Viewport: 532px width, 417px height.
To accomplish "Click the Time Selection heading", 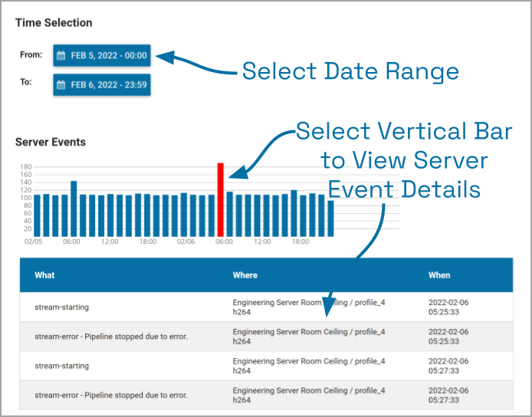I will pos(54,23).
